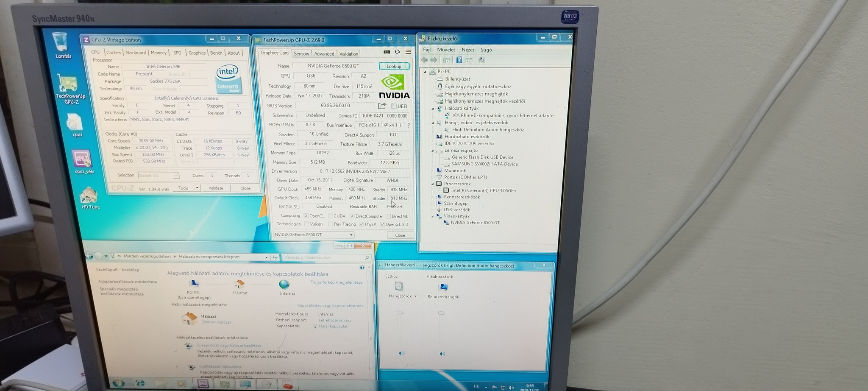
Task: Click the refresh icon beside the address bar
Action: tap(275, 257)
